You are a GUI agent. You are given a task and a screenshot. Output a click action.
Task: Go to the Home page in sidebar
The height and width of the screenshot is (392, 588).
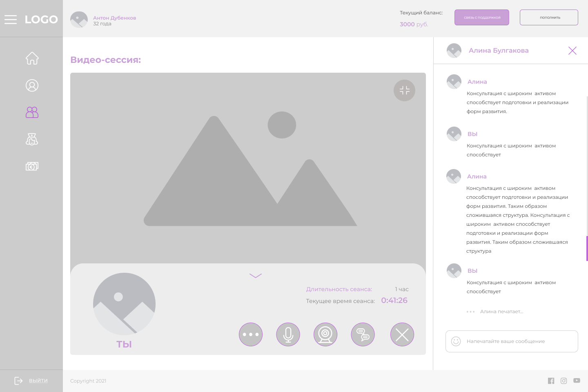[32, 58]
